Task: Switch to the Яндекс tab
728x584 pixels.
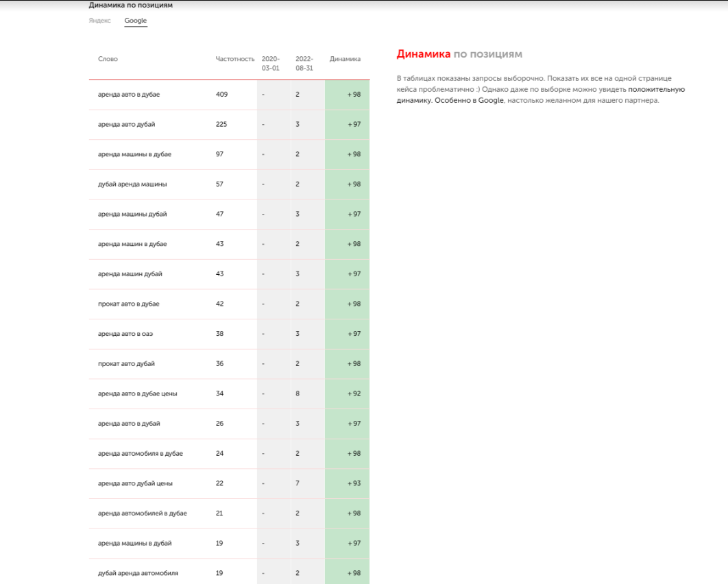Action: click(100, 21)
